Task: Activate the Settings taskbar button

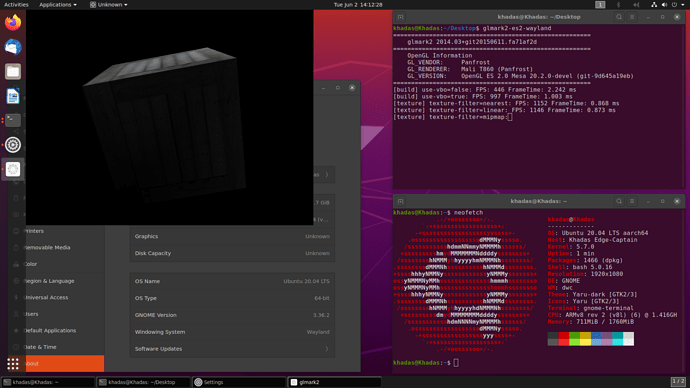Action: pyautogui.click(x=239, y=382)
